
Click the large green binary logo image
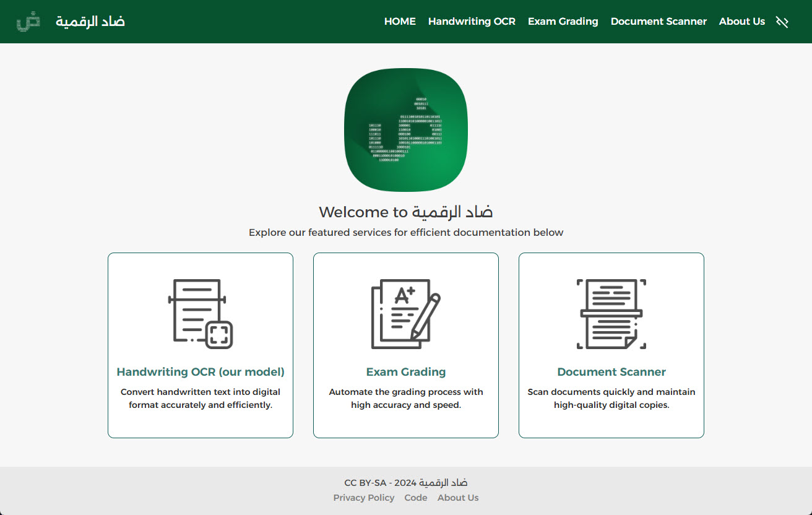[406, 130]
